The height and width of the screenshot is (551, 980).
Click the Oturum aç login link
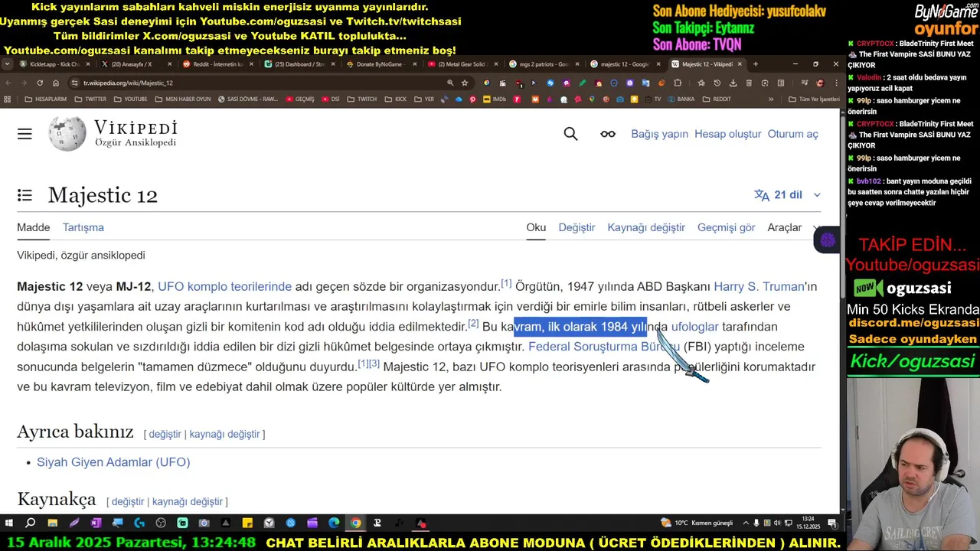(x=793, y=134)
